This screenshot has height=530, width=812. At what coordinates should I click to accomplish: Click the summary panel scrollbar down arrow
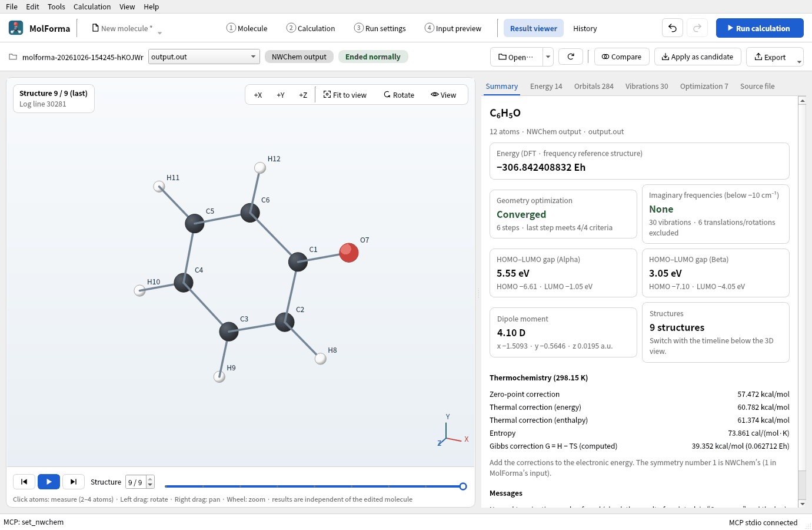click(x=802, y=504)
